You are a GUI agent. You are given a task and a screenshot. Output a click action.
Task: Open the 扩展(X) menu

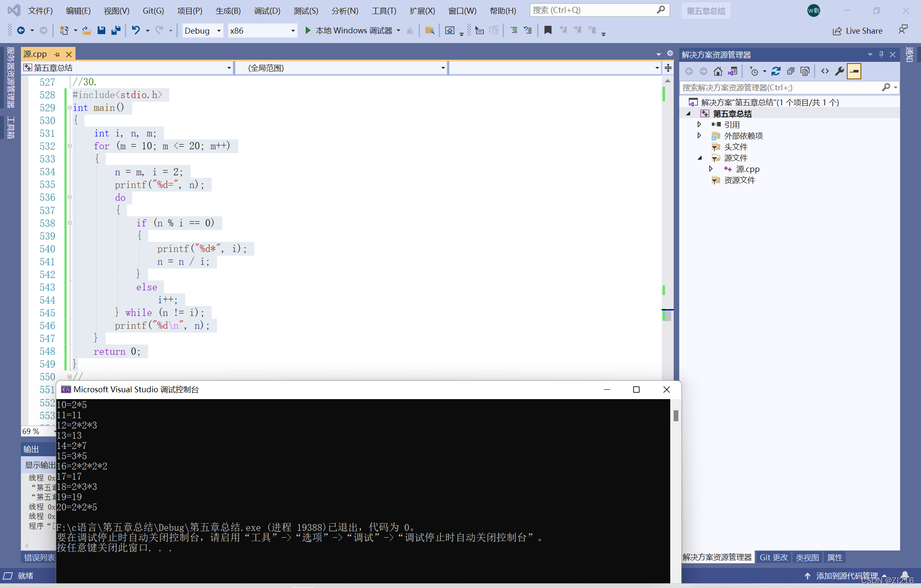422,11
